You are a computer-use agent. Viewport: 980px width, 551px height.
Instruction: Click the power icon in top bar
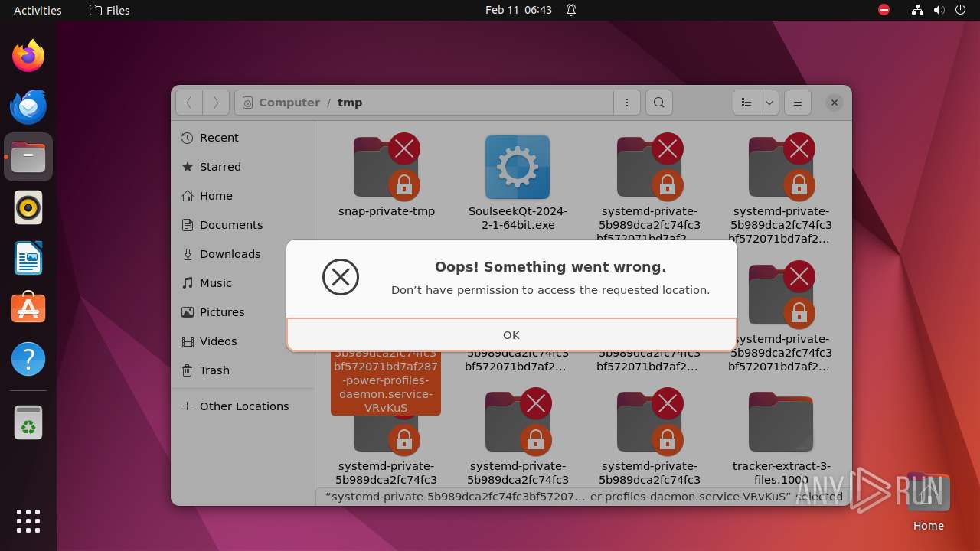(961, 10)
